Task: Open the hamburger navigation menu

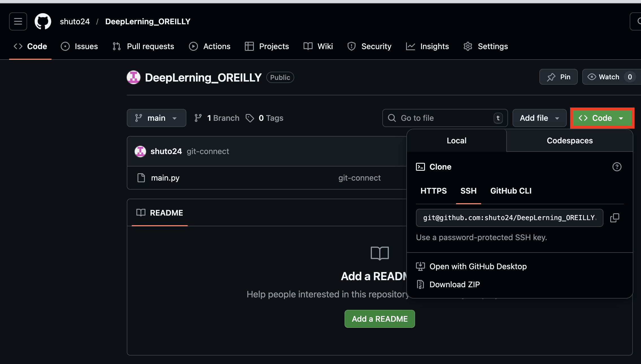Action: [x=18, y=21]
